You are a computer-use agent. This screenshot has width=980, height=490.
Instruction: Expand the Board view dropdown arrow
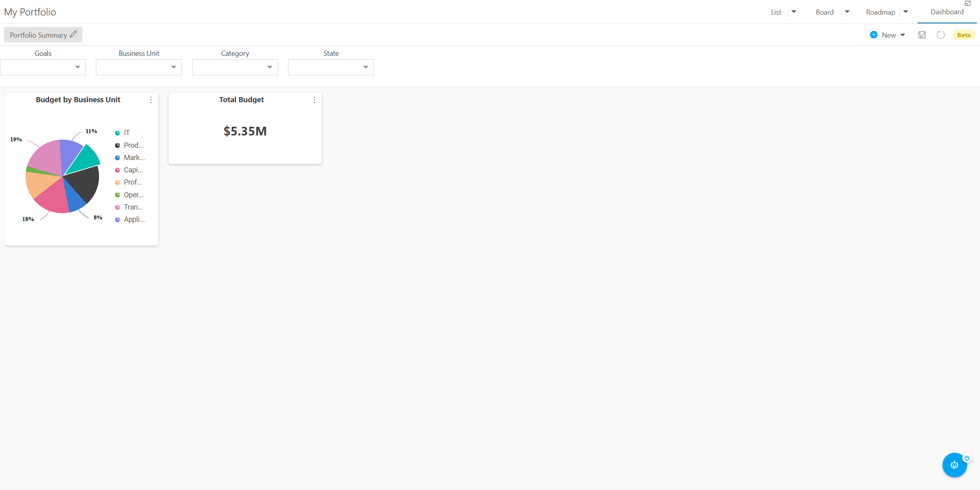pyautogui.click(x=847, y=12)
